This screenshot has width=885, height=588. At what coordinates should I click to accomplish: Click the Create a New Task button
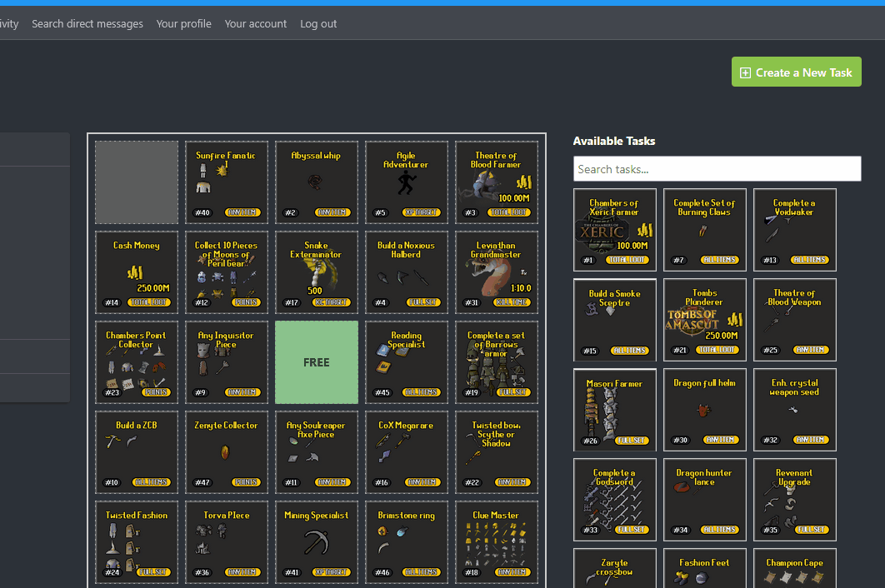click(x=796, y=72)
